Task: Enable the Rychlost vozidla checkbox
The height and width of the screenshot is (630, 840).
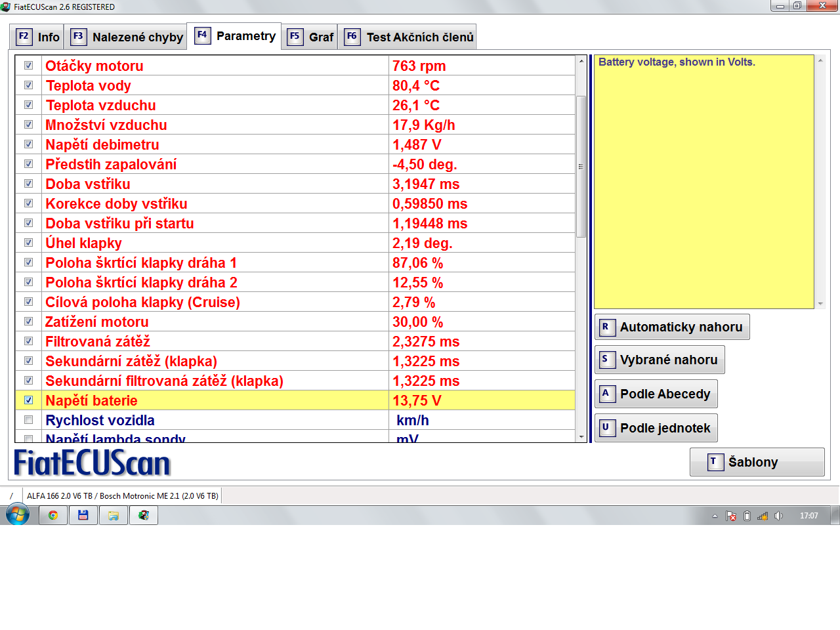Action: point(28,420)
